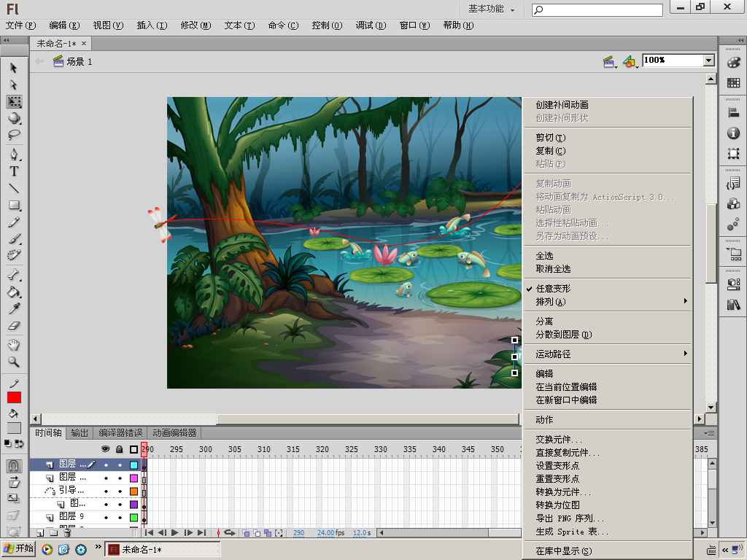Click the red stroke color swatch
This screenshot has height=560, width=747.
[15, 397]
